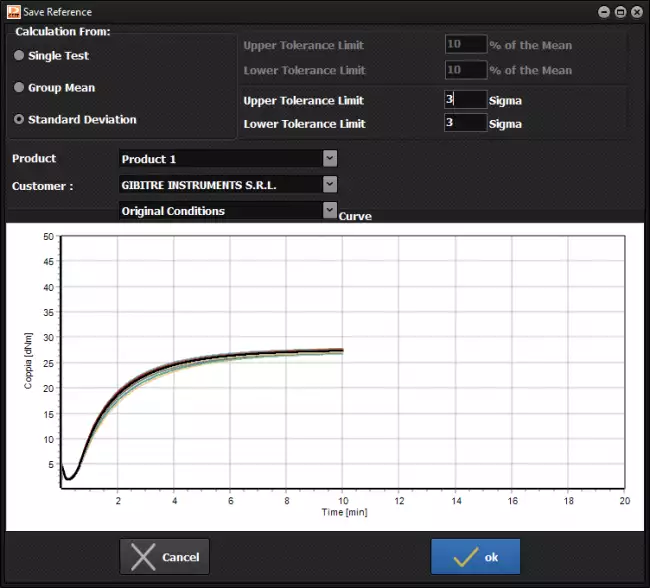Click the Save Reference app icon in title bar
This screenshot has width=650, height=588.
(12, 11)
